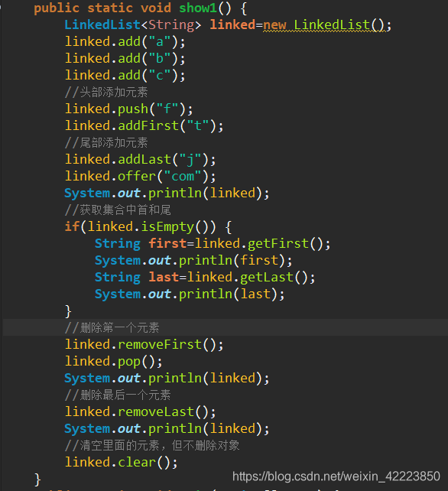Click the line linked.add("b");

(125, 59)
